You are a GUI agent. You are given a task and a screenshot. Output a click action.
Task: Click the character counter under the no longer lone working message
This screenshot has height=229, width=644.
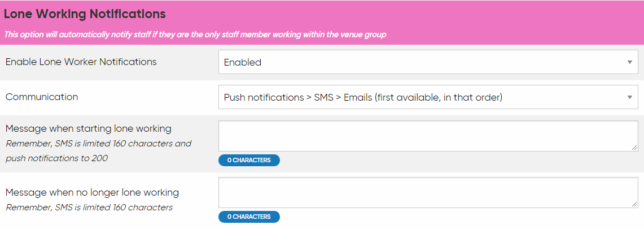tap(249, 217)
